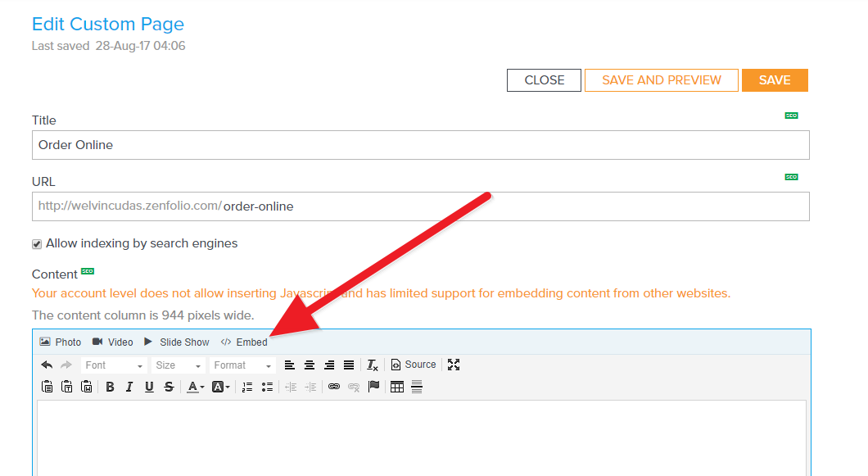
Task: Apply strikethrough formatting
Action: pyautogui.click(x=169, y=387)
